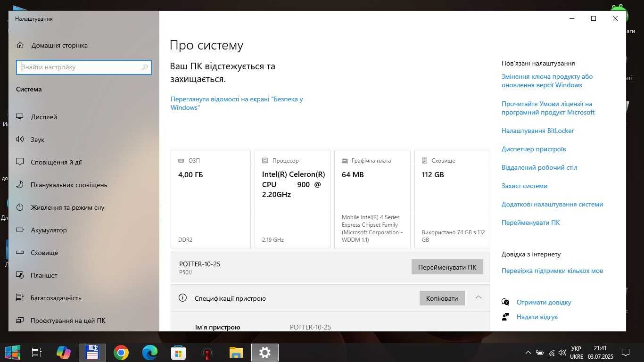Open the floppy disk app on taskbar
Viewport: 644px width, 362px height.
92,352
